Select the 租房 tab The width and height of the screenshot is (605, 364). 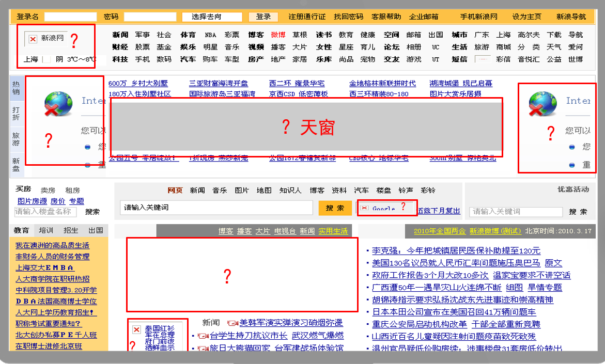72,191
